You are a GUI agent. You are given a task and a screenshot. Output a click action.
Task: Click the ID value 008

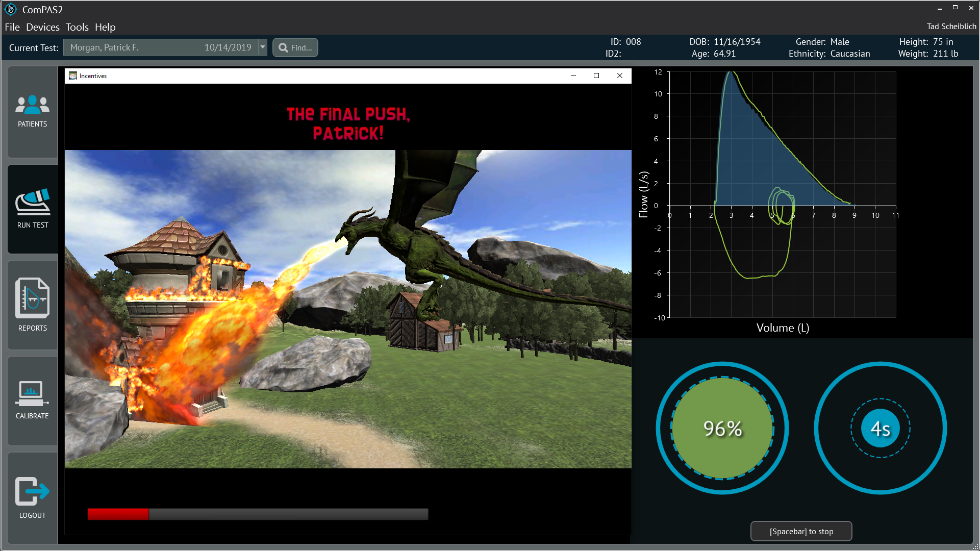[x=634, y=42]
